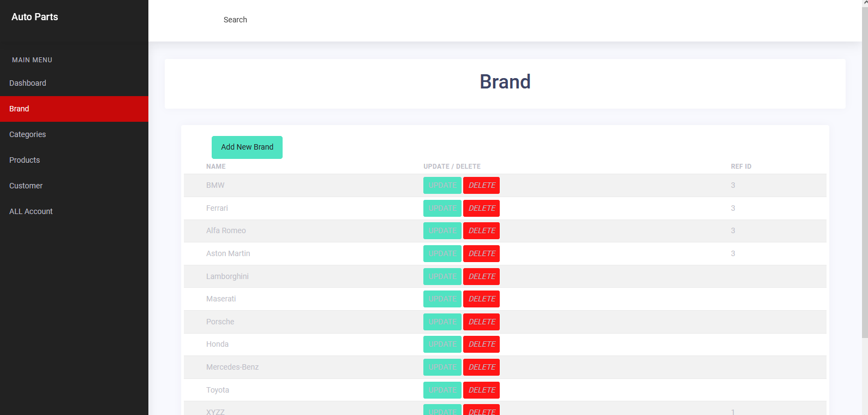Update the Ferrari brand

pyautogui.click(x=442, y=209)
